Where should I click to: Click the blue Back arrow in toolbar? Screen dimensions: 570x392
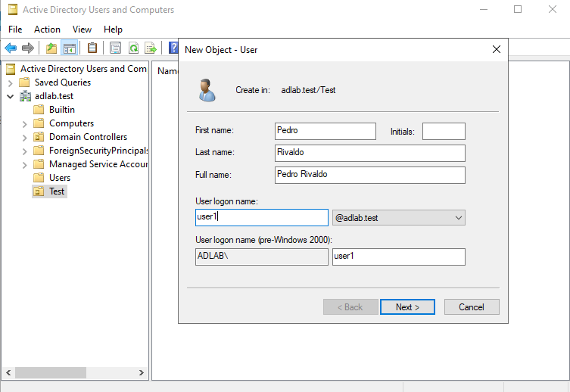[x=11, y=48]
